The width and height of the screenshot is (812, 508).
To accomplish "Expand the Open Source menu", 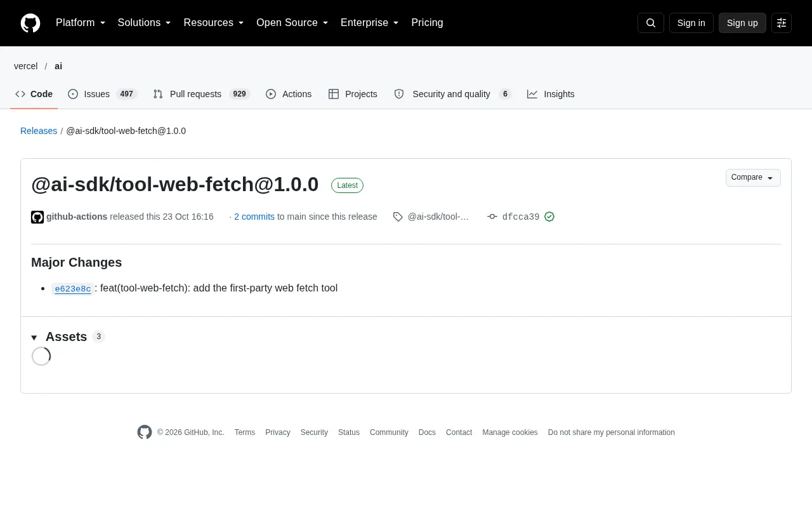I will [292, 23].
